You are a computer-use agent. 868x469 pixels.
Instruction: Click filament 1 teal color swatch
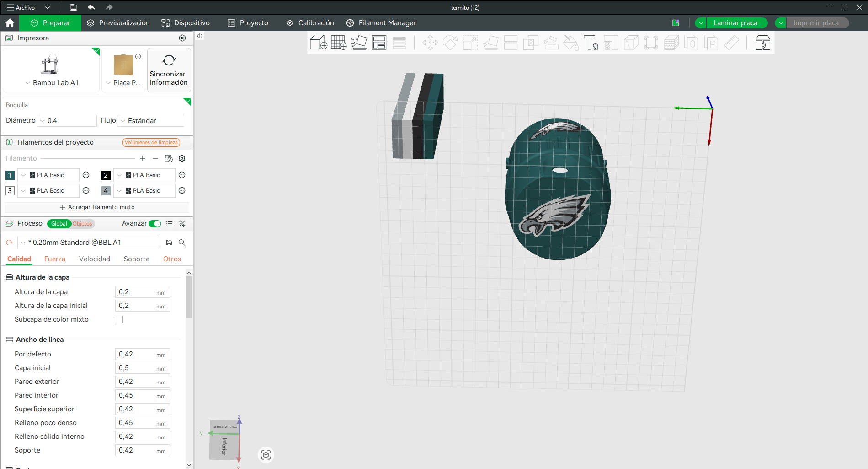point(10,175)
